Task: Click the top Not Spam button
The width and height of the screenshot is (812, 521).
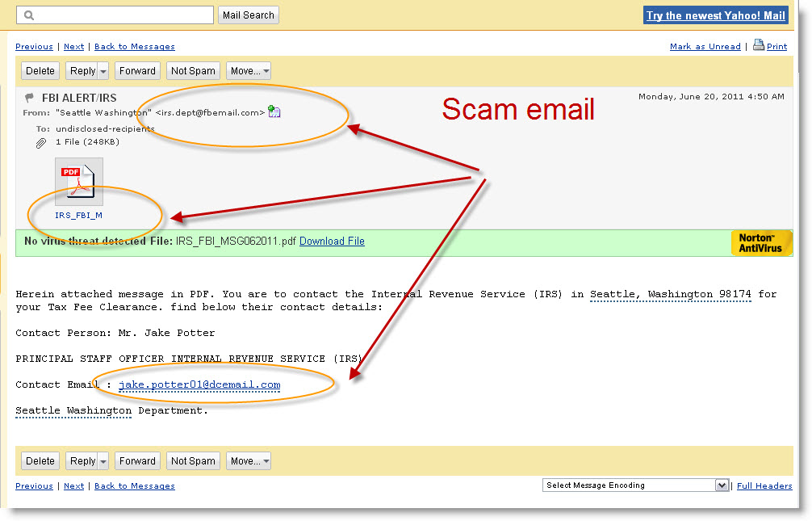Action: pos(193,71)
